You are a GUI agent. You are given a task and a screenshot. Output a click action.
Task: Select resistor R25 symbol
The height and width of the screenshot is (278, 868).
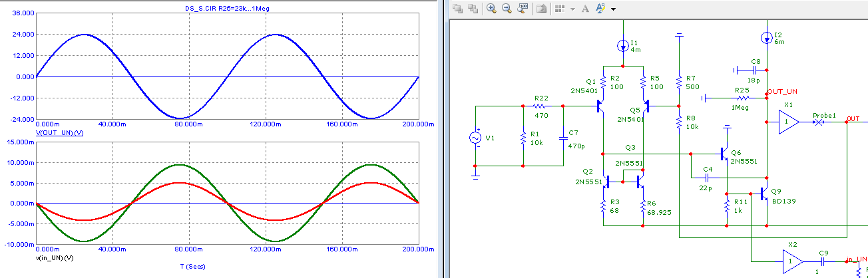coord(744,98)
